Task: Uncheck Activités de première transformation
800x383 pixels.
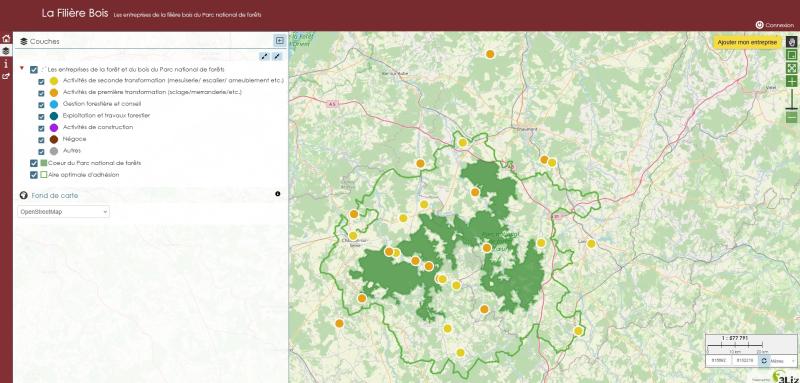Action: click(41, 93)
